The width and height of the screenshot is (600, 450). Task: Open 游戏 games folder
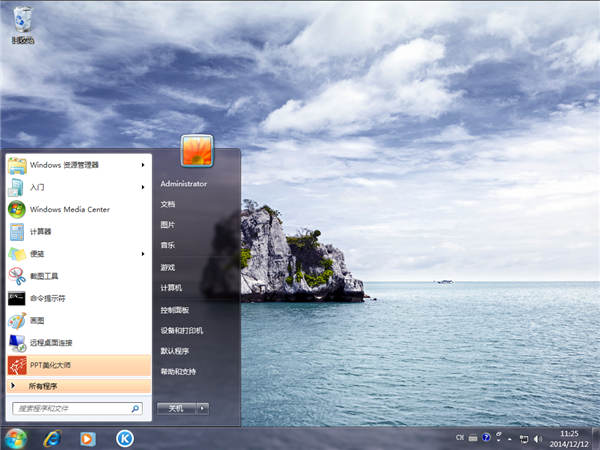[168, 267]
